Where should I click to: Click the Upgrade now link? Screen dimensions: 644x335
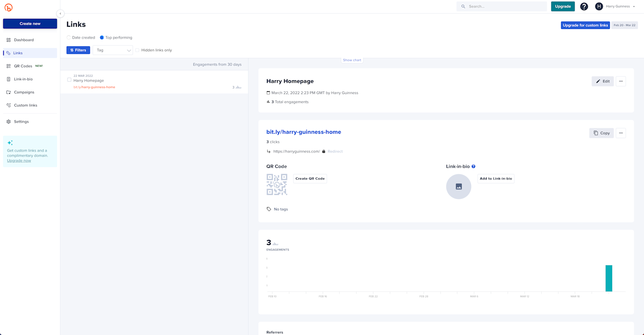coord(19,161)
